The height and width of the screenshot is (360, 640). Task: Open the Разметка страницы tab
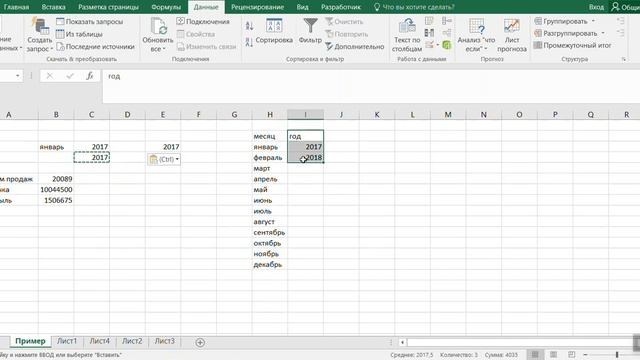click(108, 7)
